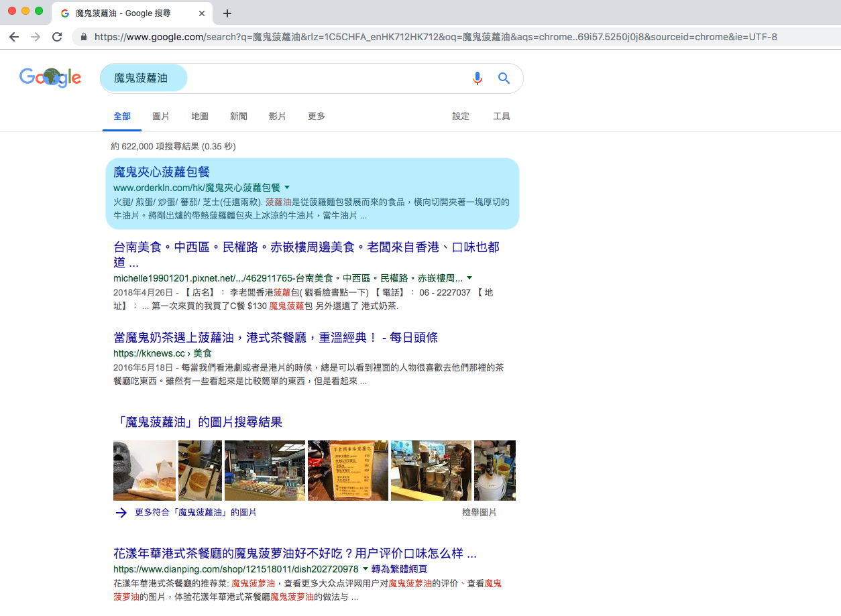The image size is (841, 616).
Task: Open 工具 search tools
Action: pos(502,116)
